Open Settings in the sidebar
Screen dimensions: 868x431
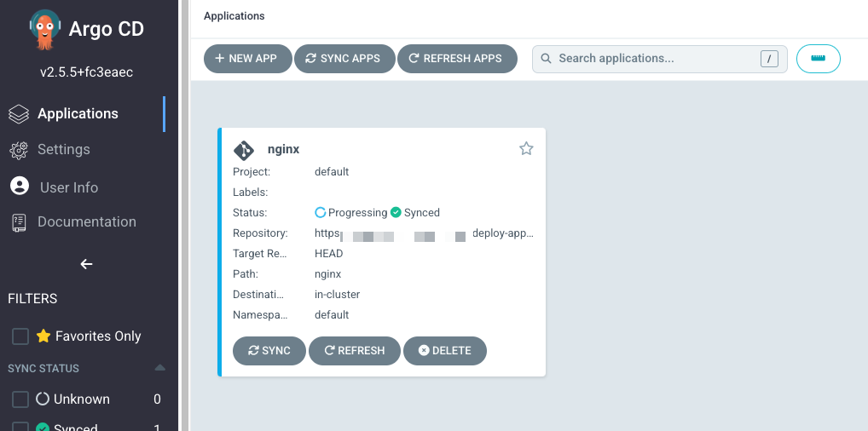64,149
